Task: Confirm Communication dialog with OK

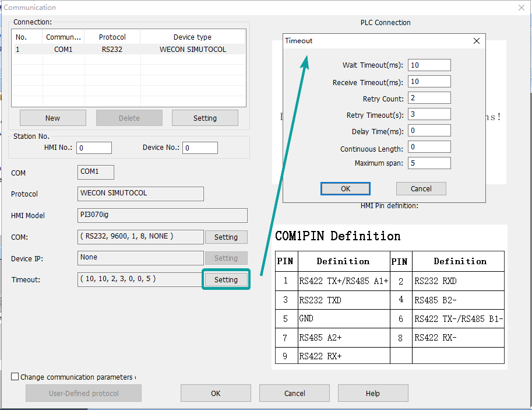Action: click(x=216, y=393)
